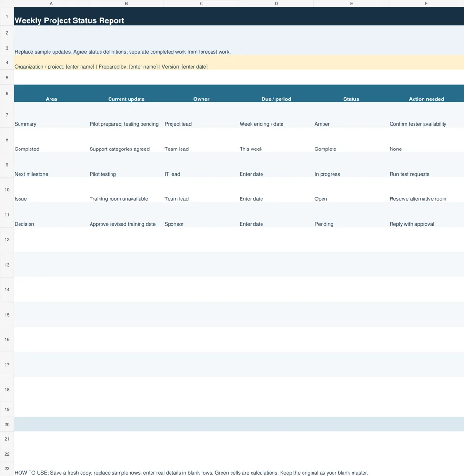Screen dimensions: 464x476
Task: Select the 'Pending' status cell
Action: coord(351,215)
